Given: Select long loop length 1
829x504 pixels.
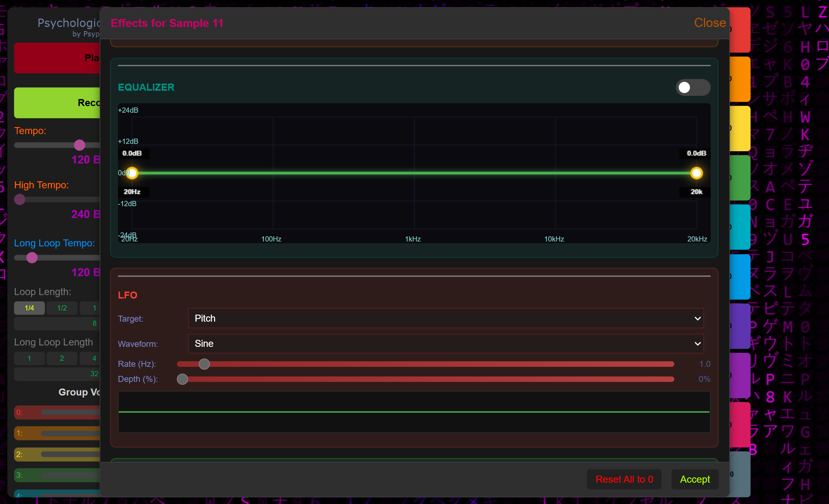Looking at the screenshot, I should click(x=29, y=358).
